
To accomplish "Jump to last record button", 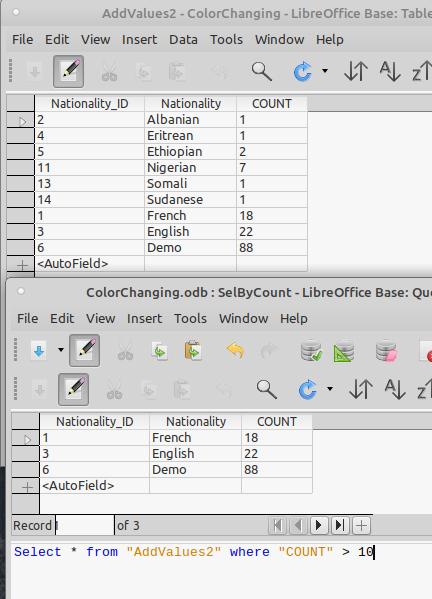I will (340, 526).
